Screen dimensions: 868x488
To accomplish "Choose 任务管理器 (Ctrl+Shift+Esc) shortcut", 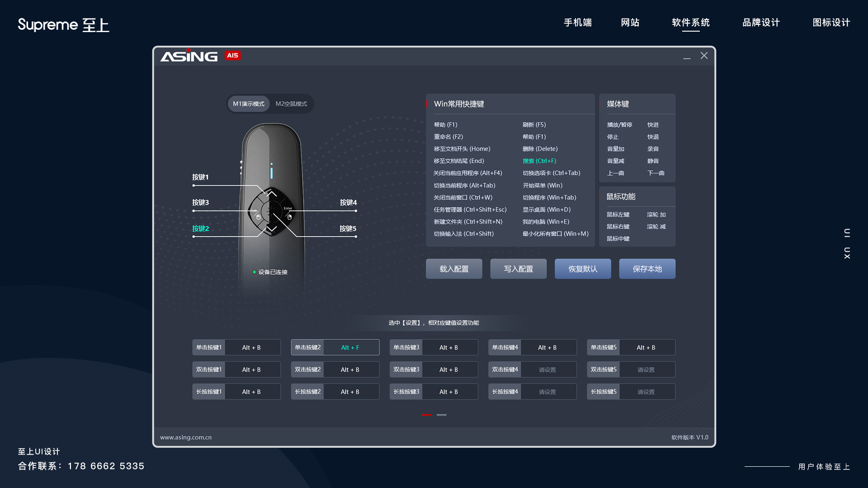I will 470,210.
